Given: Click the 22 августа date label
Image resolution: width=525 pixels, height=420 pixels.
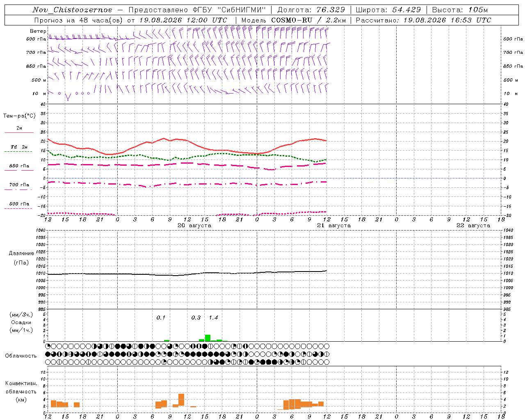Looking at the screenshot, I should tap(473, 226).
